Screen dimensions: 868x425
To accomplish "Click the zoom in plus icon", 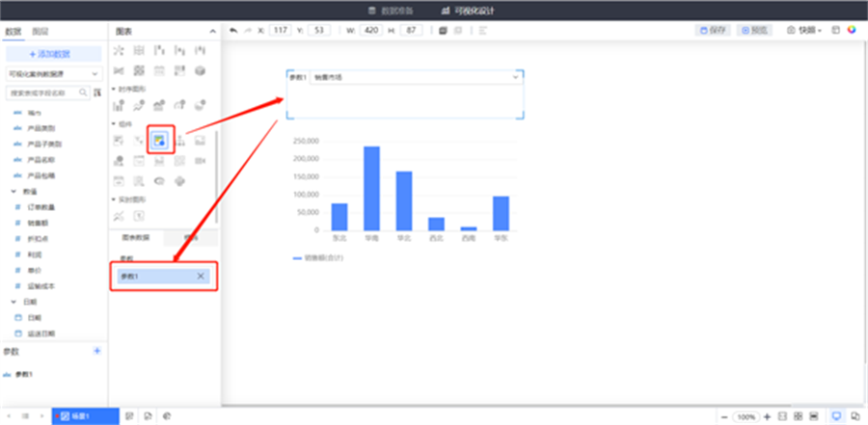I will 767,416.
